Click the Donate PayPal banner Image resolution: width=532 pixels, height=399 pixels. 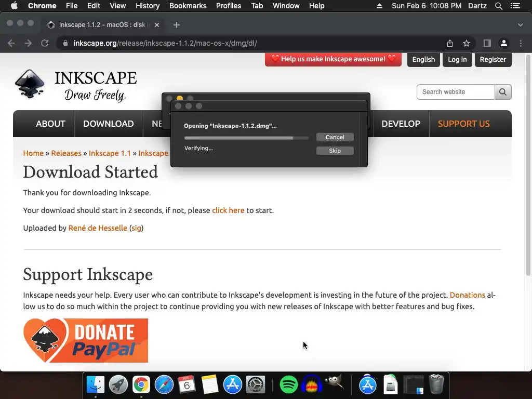pyautogui.click(x=86, y=340)
